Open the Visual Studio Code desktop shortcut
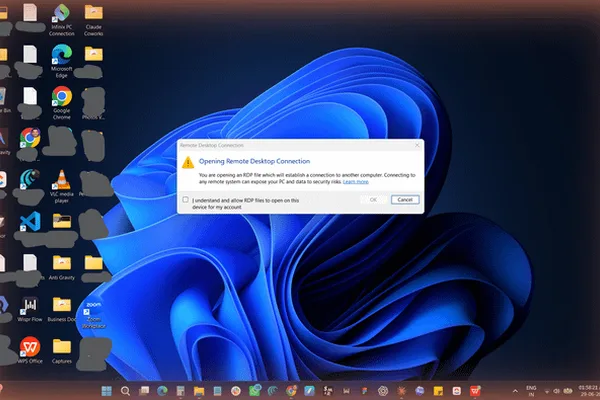This screenshot has height=400, width=600. pyautogui.click(x=30, y=222)
